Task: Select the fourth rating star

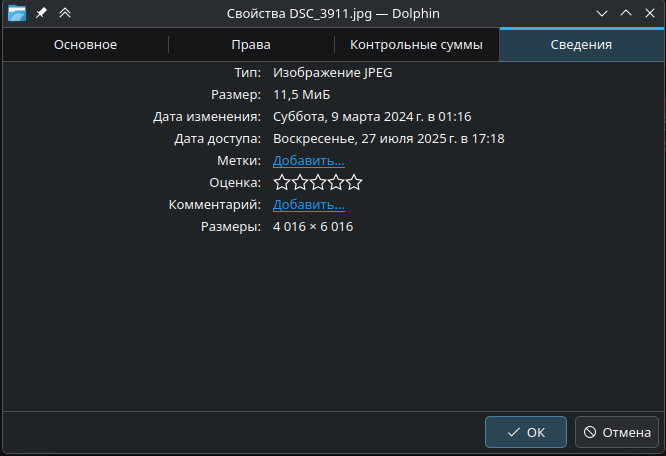Action: coord(336,182)
